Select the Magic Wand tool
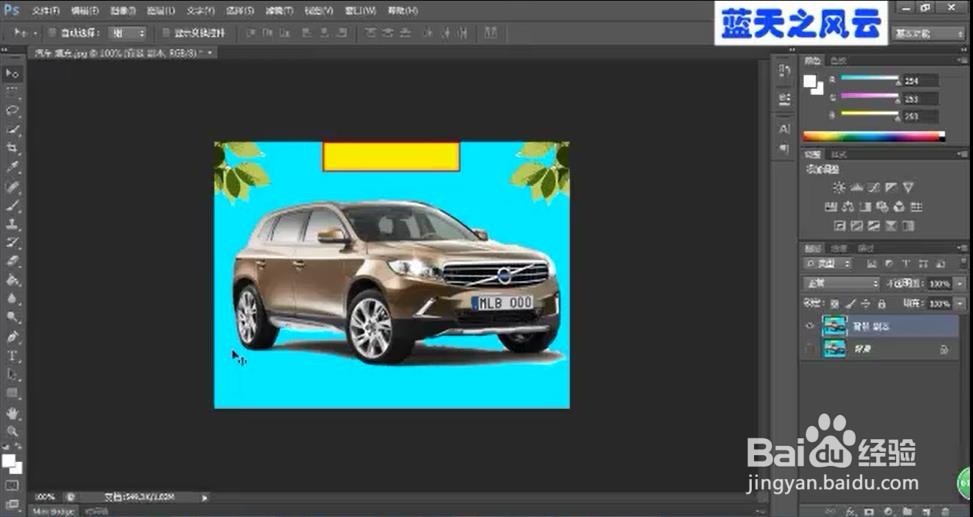 12,129
